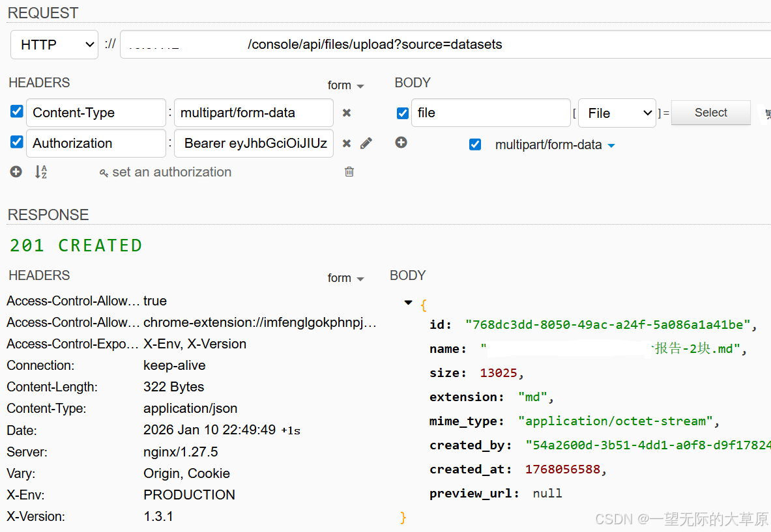The height and width of the screenshot is (532, 771).
Task: Click the created_by value starting 54a2600d
Action: click(648, 445)
